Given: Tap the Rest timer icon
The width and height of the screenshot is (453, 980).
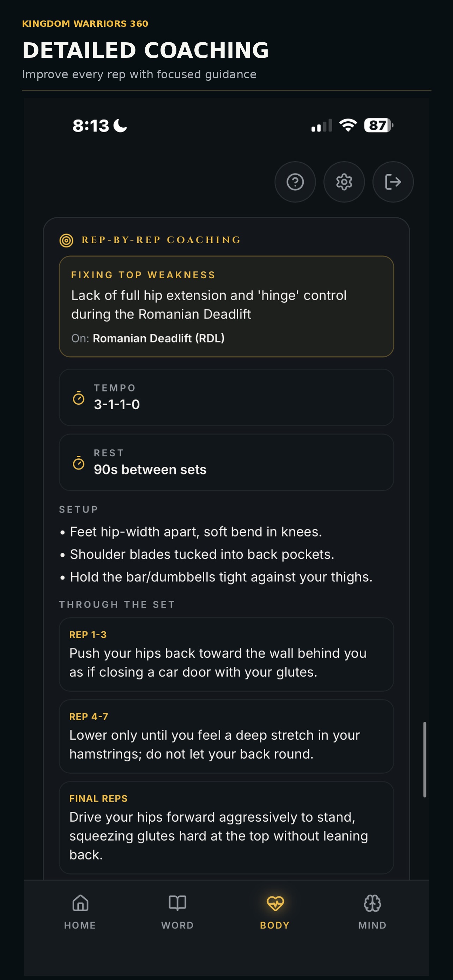Looking at the screenshot, I should (79, 463).
